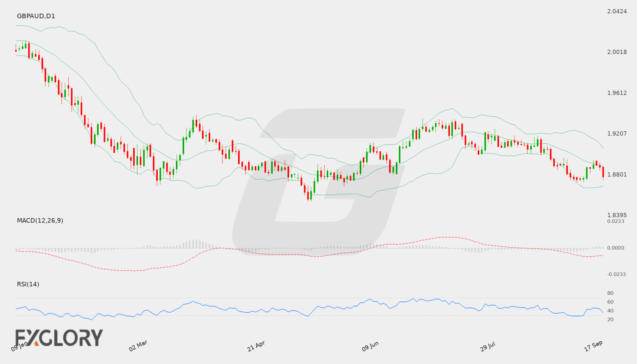Viewport: 637px width, 364px height.
Task: Click the 1.9612 price level label
Action: (617, 93)
